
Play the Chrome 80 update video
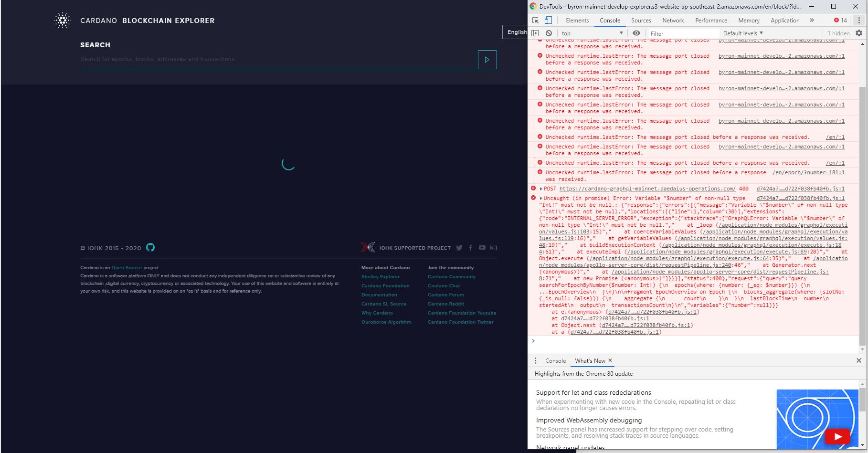click(x=838, y=436)
